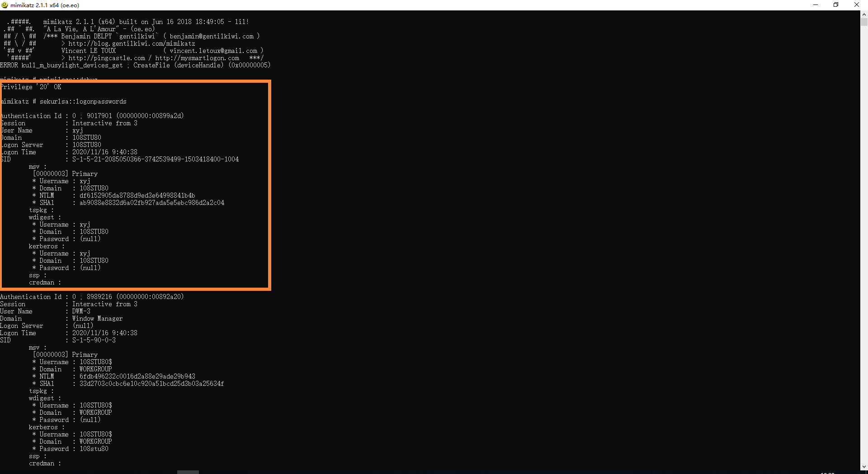This screenshot has height=474, width=868.
Task: Click the window title 'mimikatz 2.1.1 x64 (oe.eo)'
Action: click(x=45, y=5)
